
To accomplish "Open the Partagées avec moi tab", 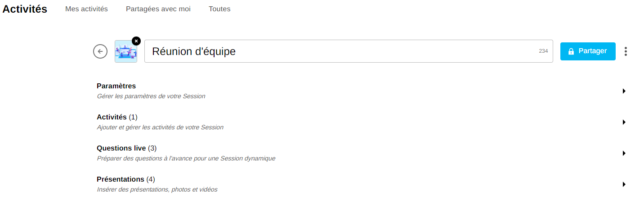I will click(x=158, y=9).
